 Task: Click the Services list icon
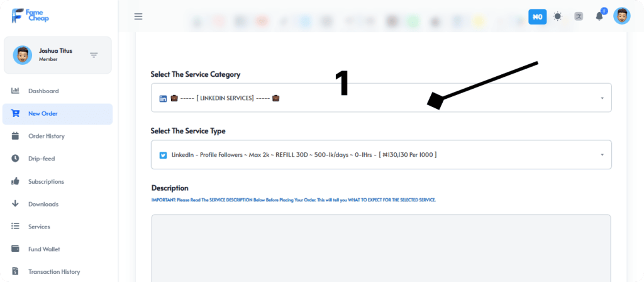click(x=15, y=226)
